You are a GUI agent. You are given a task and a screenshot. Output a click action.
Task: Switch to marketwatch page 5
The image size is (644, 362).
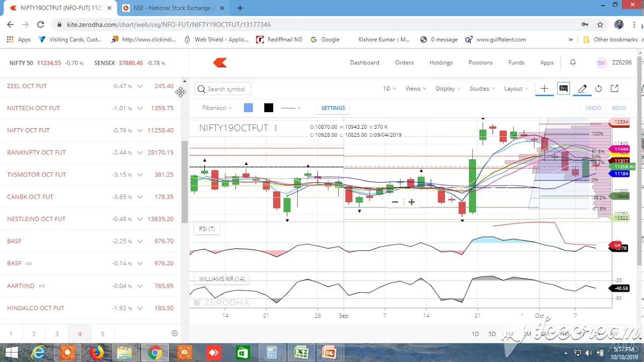pyautogui.click(x=102, y=334)
